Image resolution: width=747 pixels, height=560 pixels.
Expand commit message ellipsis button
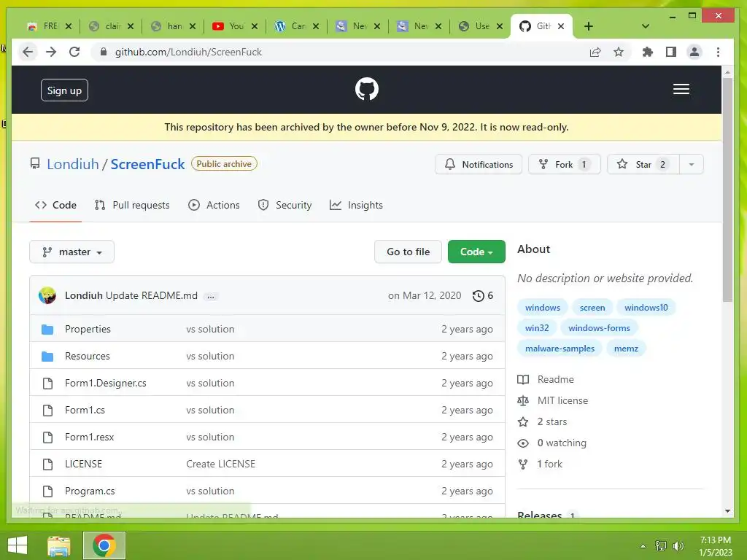[211, 296]
